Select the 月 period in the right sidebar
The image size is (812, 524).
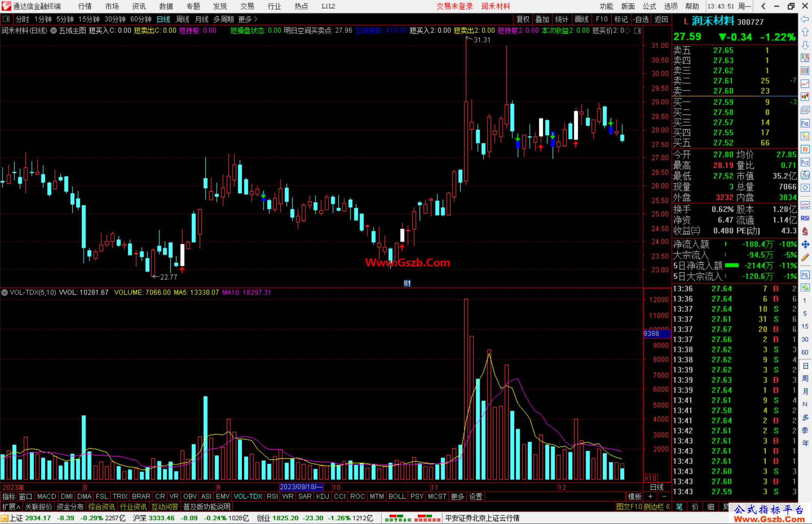[805, 391]
